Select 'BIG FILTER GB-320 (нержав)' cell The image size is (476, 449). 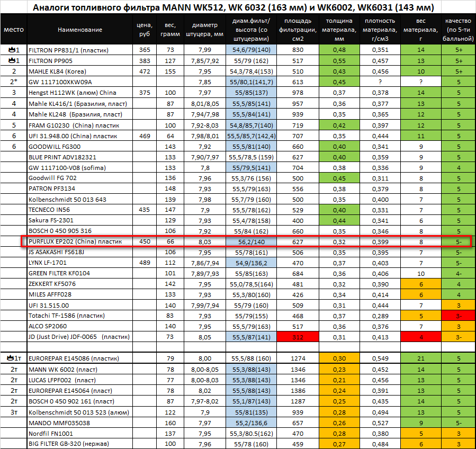click(x=80, y=444)
